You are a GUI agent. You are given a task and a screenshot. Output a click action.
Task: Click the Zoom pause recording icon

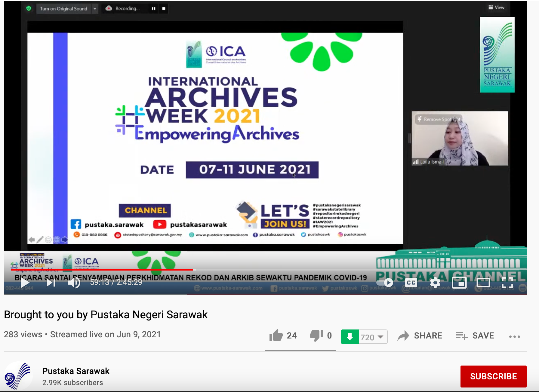(153, 9)
